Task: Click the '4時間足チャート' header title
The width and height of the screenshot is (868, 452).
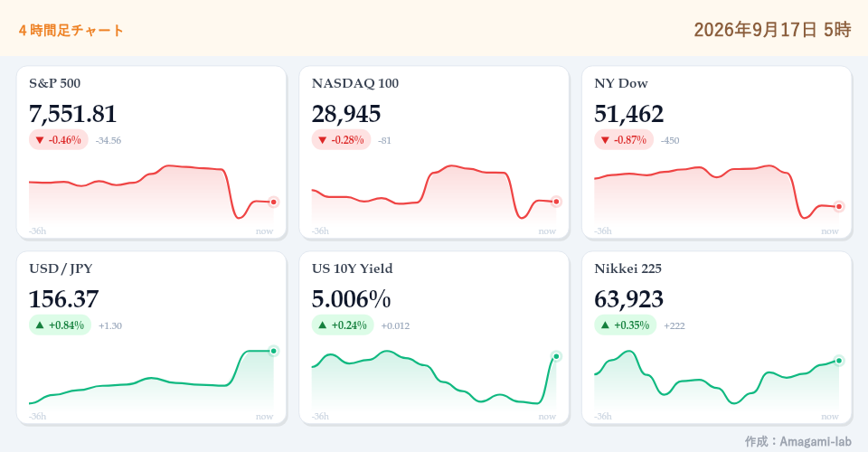Action: (71, 31)
